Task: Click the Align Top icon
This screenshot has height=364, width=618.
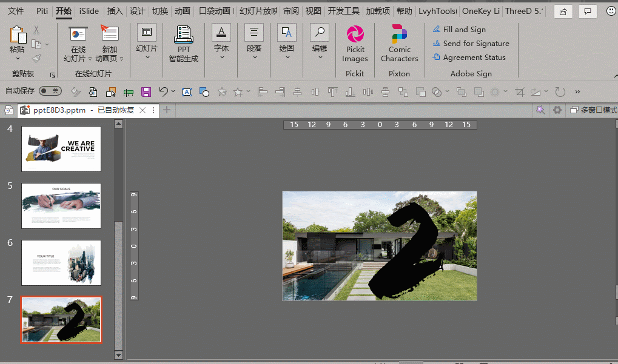Action: click(332, 92)
